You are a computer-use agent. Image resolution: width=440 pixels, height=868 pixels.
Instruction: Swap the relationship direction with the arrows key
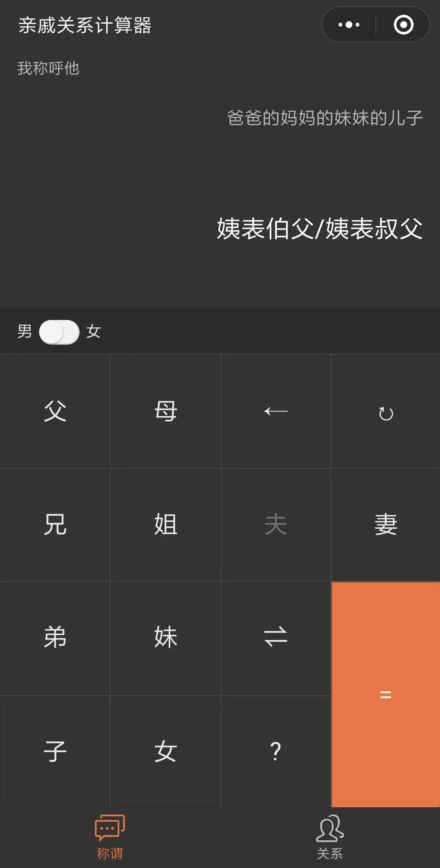(x=276, y=638)
